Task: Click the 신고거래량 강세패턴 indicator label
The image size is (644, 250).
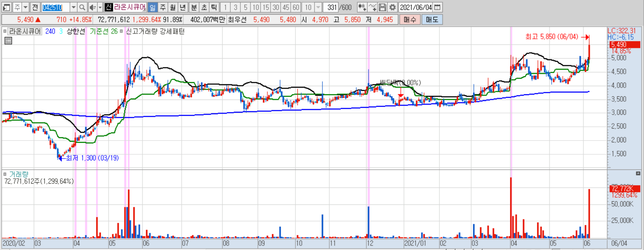Action: click(155, 31)
